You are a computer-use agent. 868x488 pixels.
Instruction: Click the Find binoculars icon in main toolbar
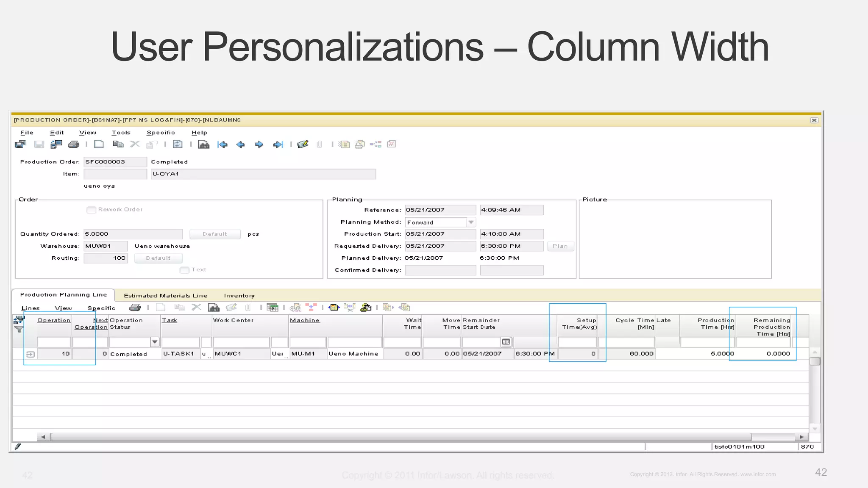[203, 144]
